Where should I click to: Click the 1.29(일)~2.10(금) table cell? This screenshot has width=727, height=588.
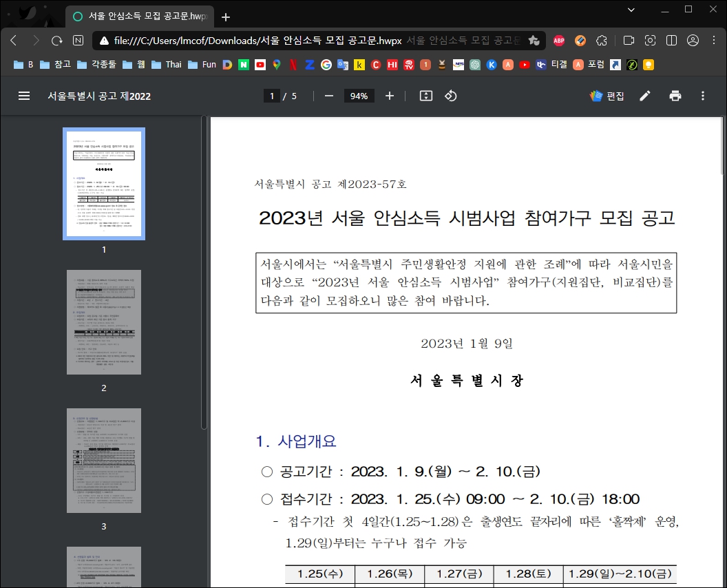(620, 574)
